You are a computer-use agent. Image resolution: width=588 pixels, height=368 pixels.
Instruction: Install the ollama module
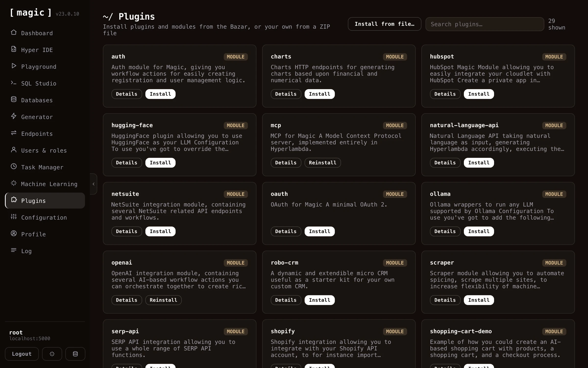(479, 231)
